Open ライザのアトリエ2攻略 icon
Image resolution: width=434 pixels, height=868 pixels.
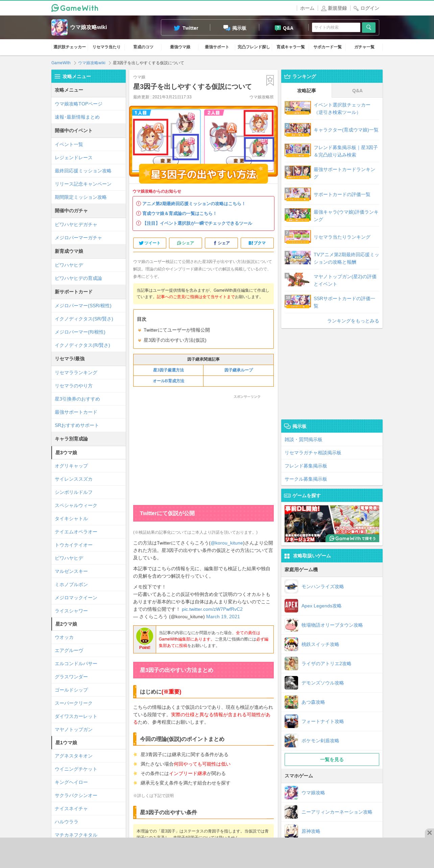click(x=291, y=664)
